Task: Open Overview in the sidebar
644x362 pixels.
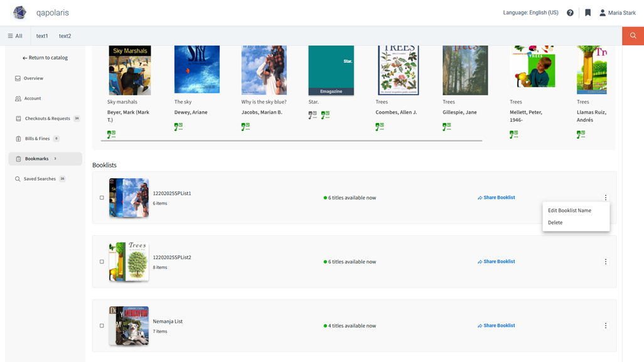Action: (29, 78)
